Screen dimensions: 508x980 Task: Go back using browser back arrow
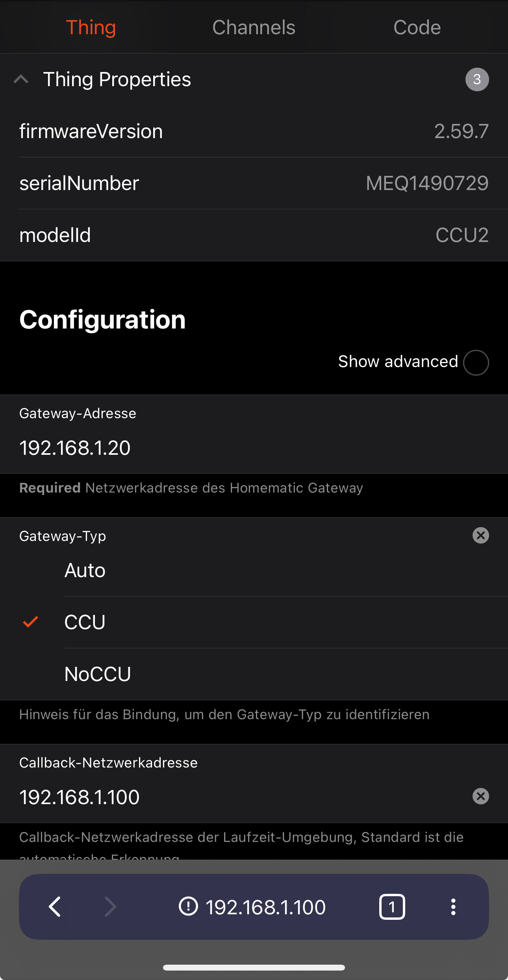pos(55,907)
